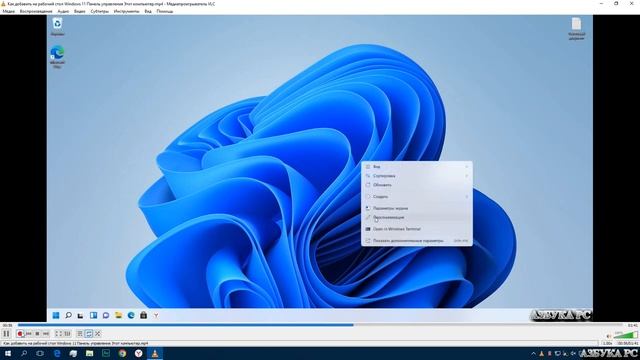Launch Edge from host taskbar
The height and width of the screenshot is (360, 640).
coord(57,353)
